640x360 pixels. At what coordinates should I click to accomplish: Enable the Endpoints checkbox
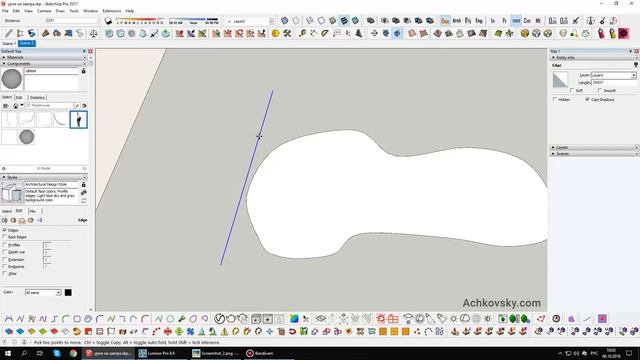(5, 266)
